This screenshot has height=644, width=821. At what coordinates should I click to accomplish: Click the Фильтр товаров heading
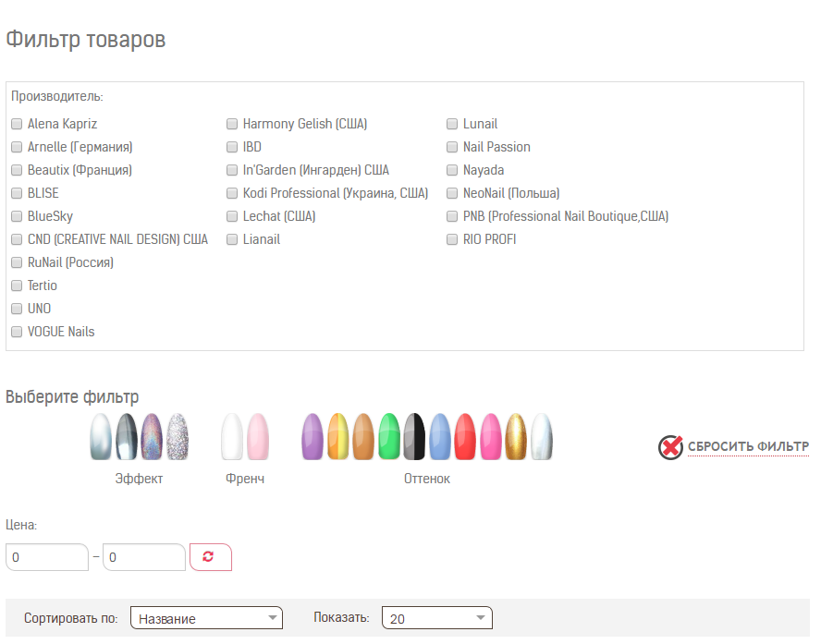click(86, 39)
